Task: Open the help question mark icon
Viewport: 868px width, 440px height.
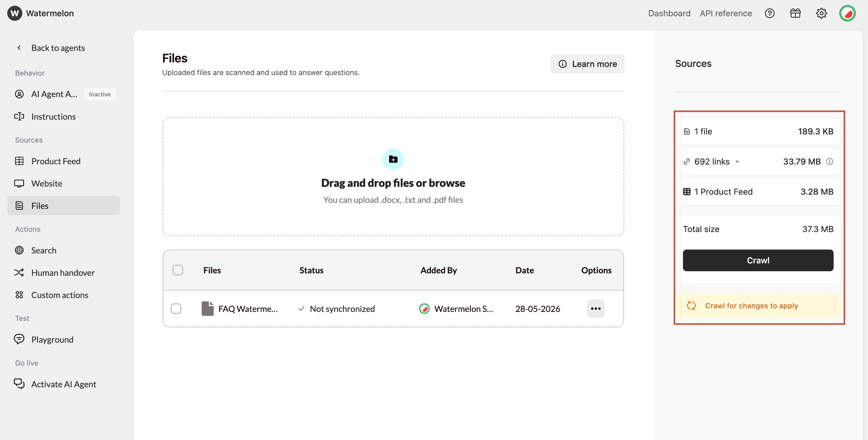Action: (x=770, y=13)
